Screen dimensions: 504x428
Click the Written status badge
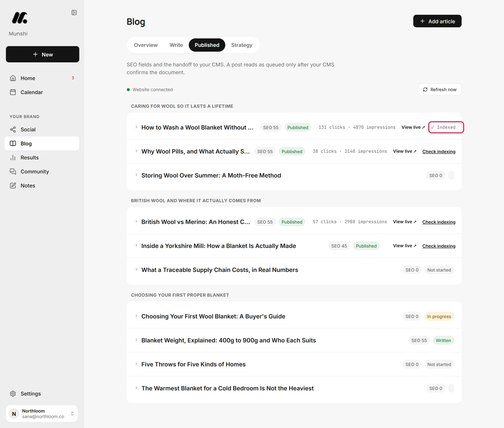tap(443, 340)
